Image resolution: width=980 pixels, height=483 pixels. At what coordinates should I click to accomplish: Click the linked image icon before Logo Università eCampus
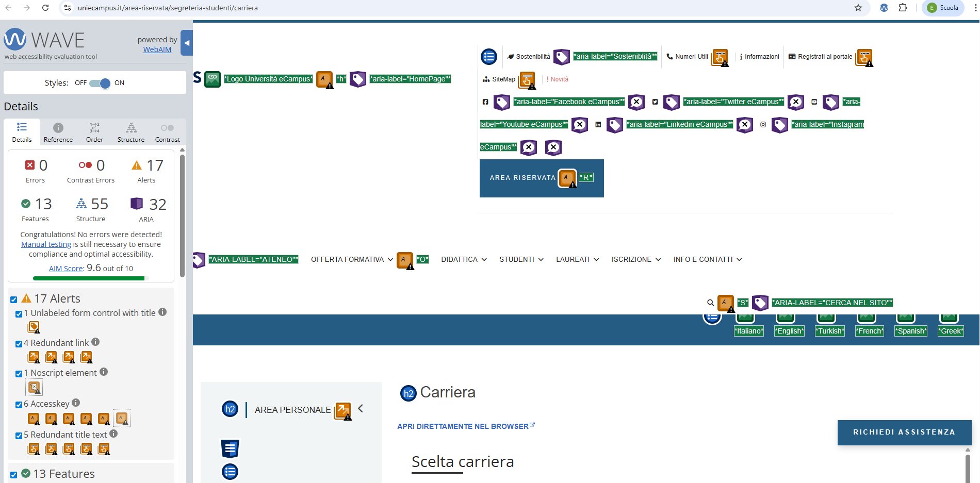213,79
